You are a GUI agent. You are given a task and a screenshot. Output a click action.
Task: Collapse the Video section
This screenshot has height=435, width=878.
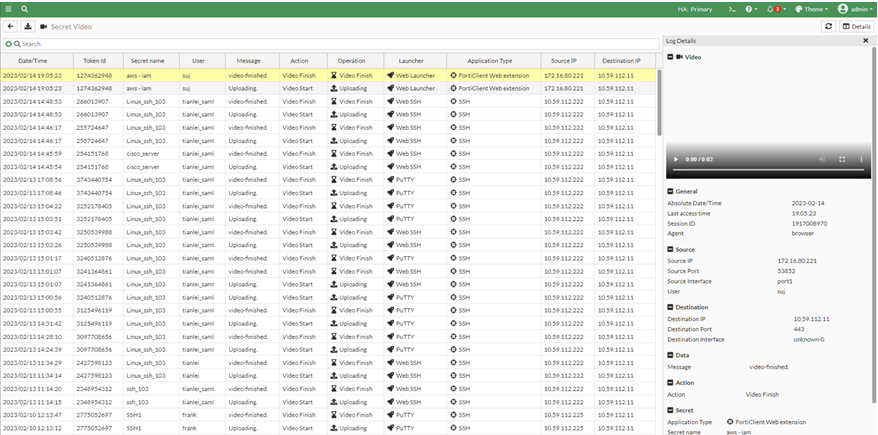670,57
